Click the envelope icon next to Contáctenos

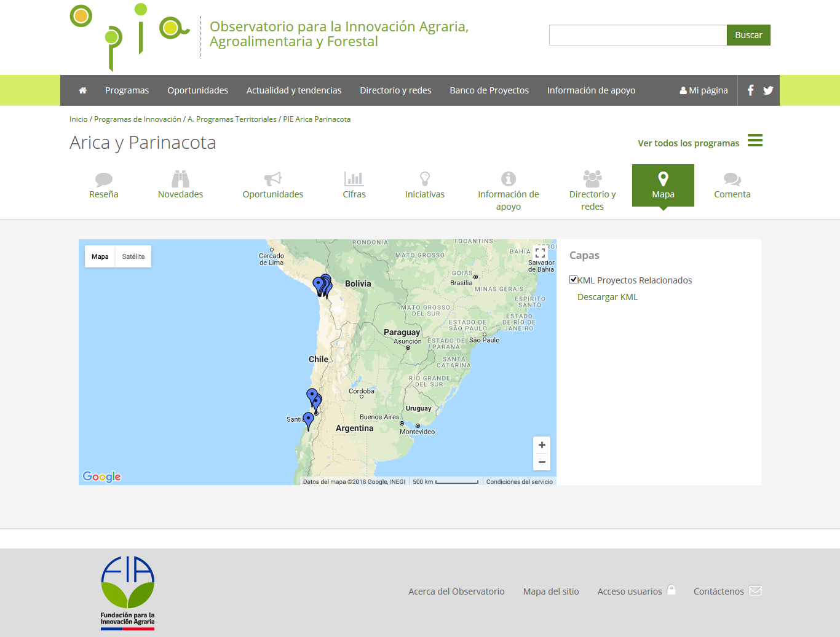[756, 591]
